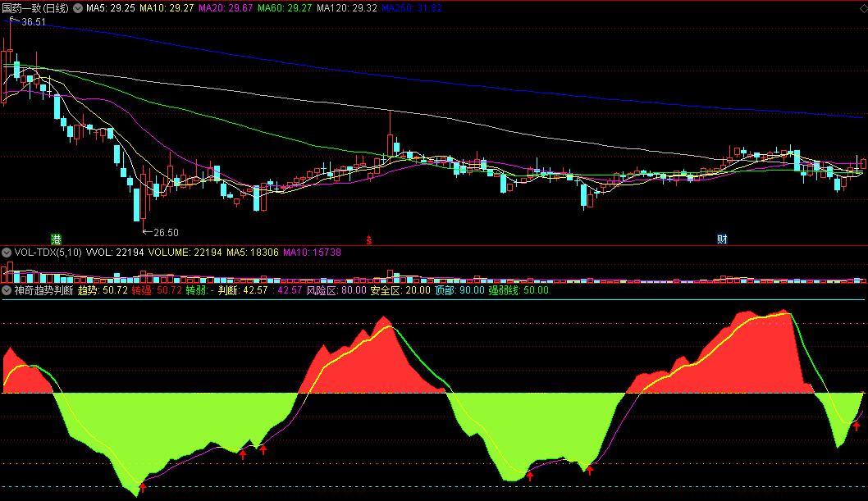Click the blue MA250: 31.82 label
This screenshot has width=868, height=501.
point(411,8)
